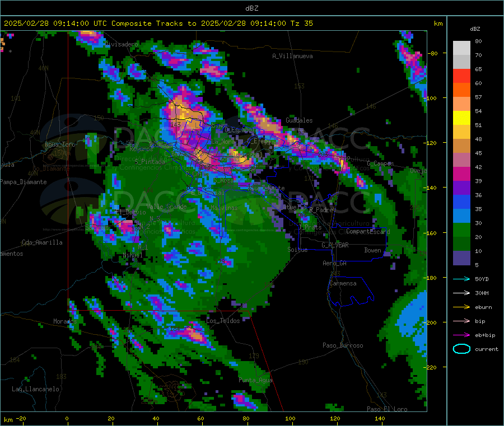This screenshot has width=504, height=426.
Task: Click the Los_Toldos map label
Action: pyautogui.click(x=223, y=321)
